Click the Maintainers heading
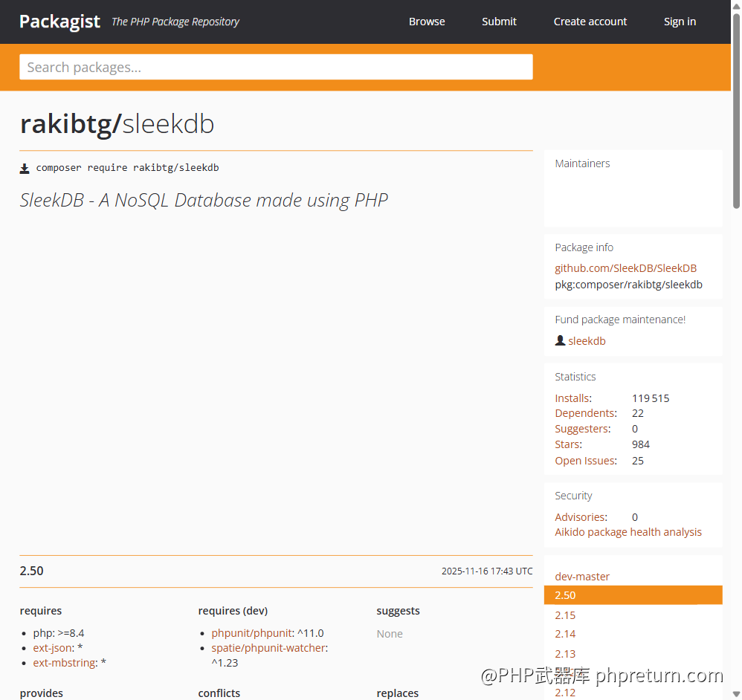Image resolution: width=742 pixels, height=700 pixels. pyautogui.click(x=582, y=163)
